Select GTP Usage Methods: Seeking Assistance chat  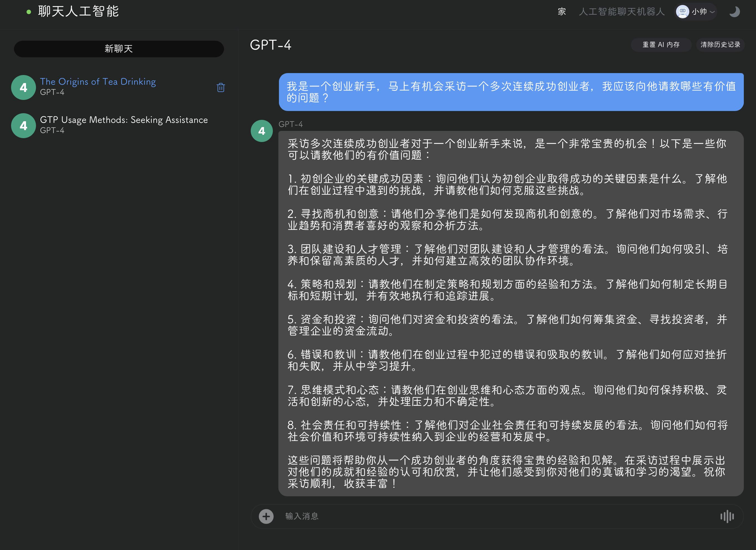[124, 120]
